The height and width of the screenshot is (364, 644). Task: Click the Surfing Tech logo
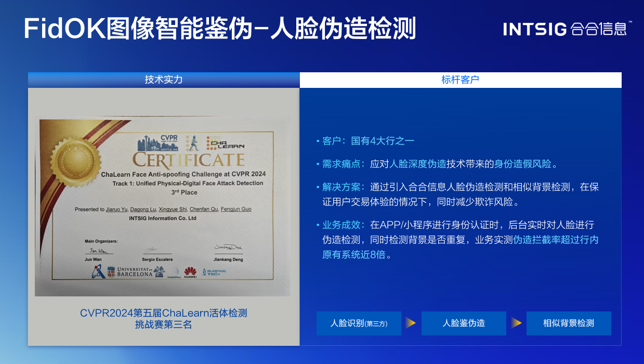point(214,272)
